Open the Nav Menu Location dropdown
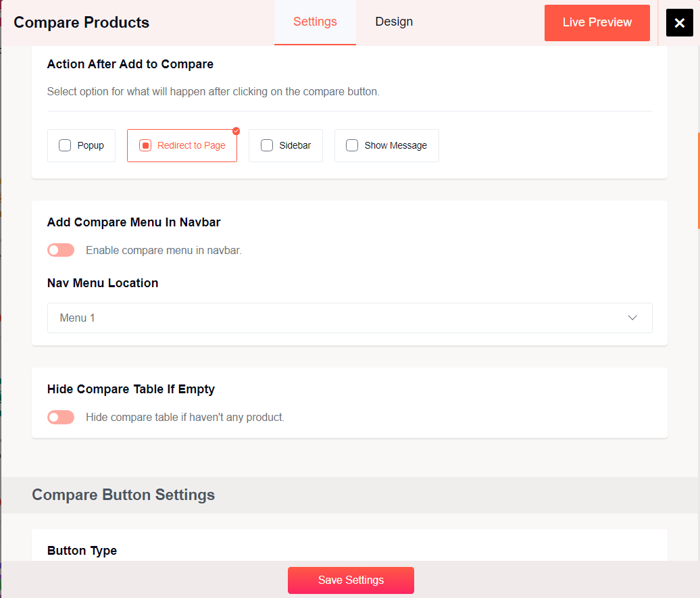The width and height of the screenshot is (700, 598). 349,318
